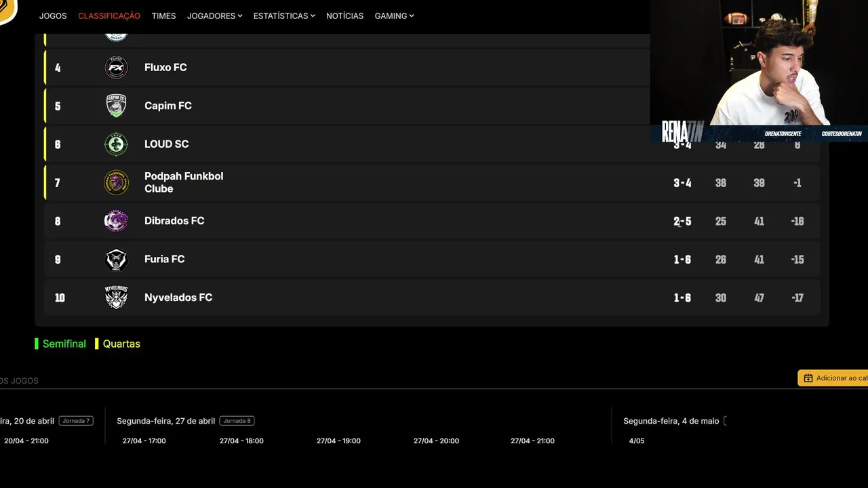
Task: Click Nyvelados FC goals conceded 47
Action: (759, 298)
